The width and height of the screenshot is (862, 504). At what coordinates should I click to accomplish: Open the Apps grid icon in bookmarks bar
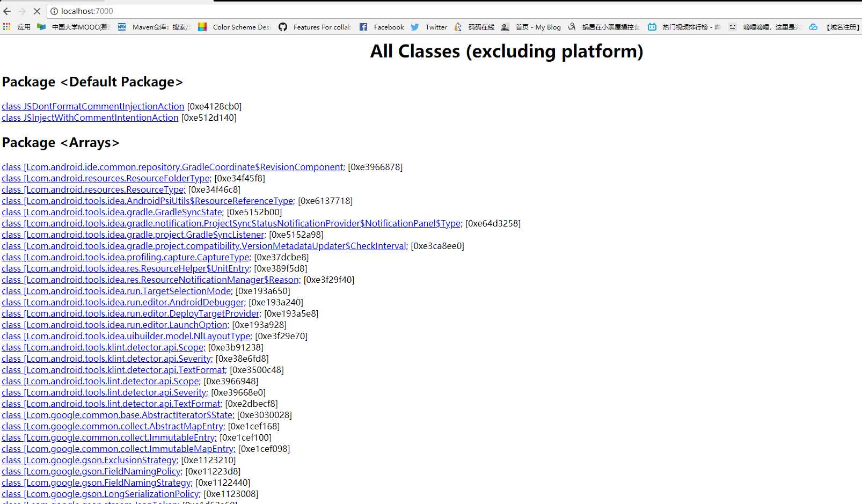(x=7, y=27)
